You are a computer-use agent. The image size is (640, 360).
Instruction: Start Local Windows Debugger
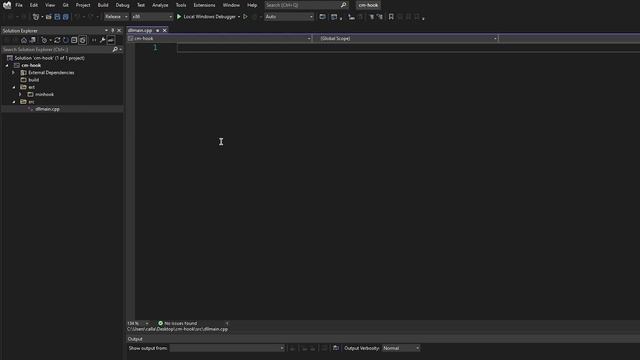[206, 17]
